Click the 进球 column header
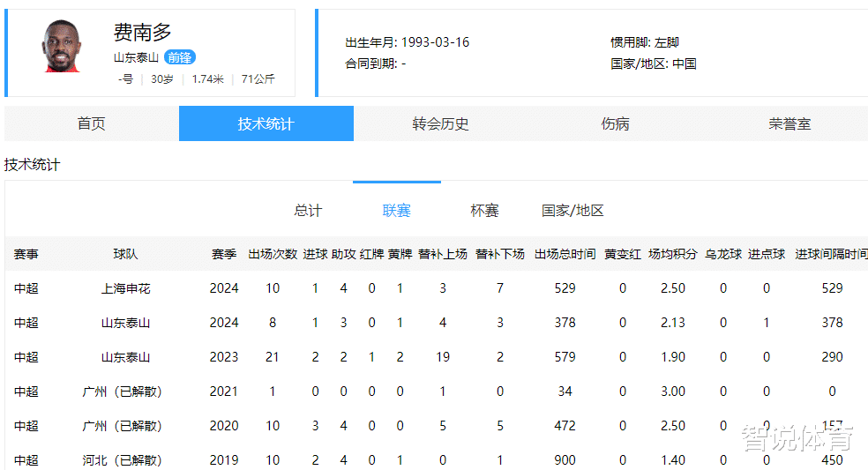 pyautogui.click(x=315, y=254)
